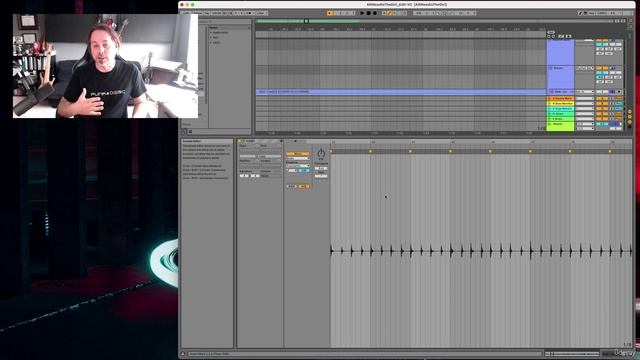
Task: Open the Master track output chooser
Action: click(584, 124)
